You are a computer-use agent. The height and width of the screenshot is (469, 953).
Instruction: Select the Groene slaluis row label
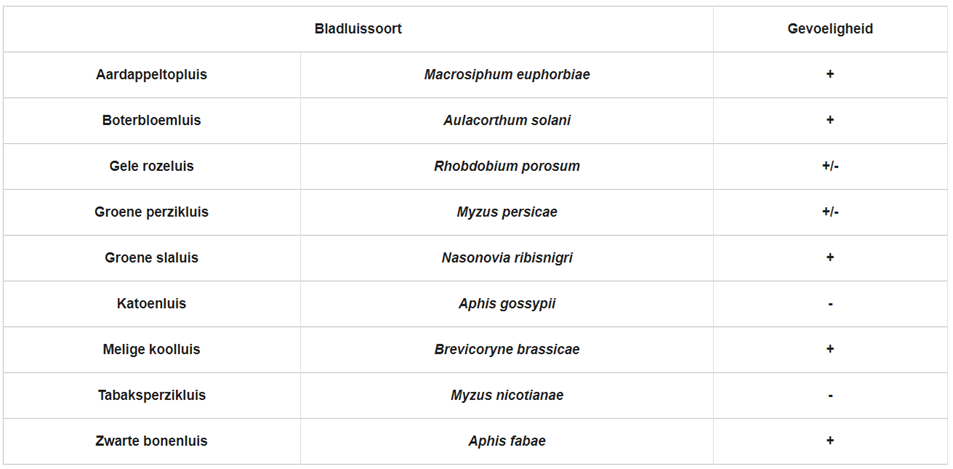tap(151, 258)
